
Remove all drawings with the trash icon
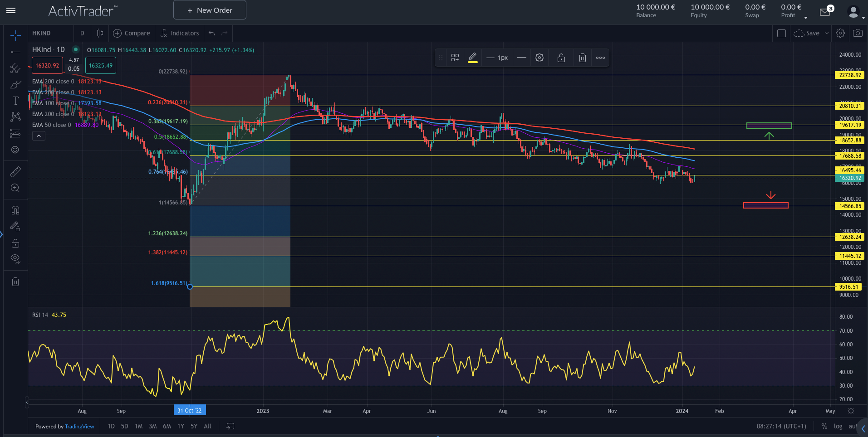point(15,282)
